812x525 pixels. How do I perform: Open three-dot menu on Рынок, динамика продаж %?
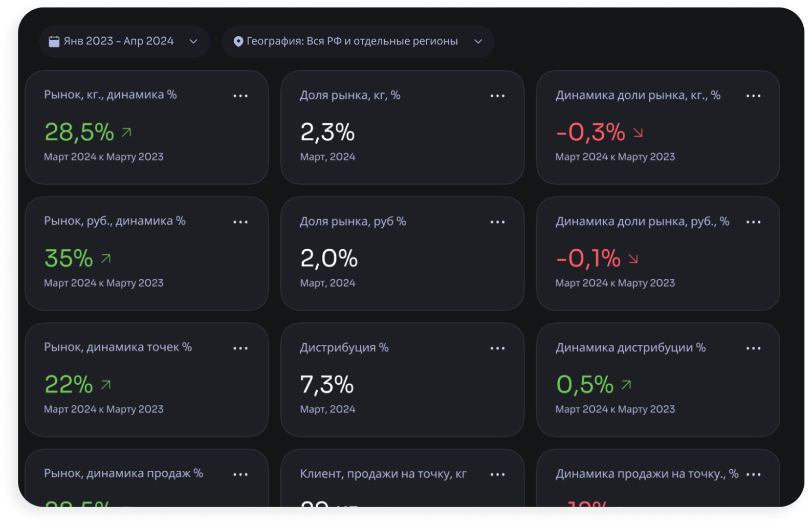240,475
